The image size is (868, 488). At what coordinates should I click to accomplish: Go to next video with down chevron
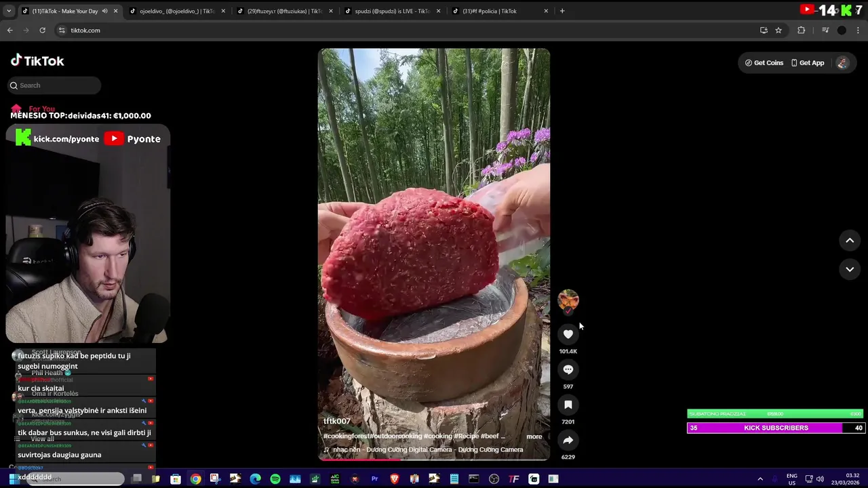tap(850, 269)
